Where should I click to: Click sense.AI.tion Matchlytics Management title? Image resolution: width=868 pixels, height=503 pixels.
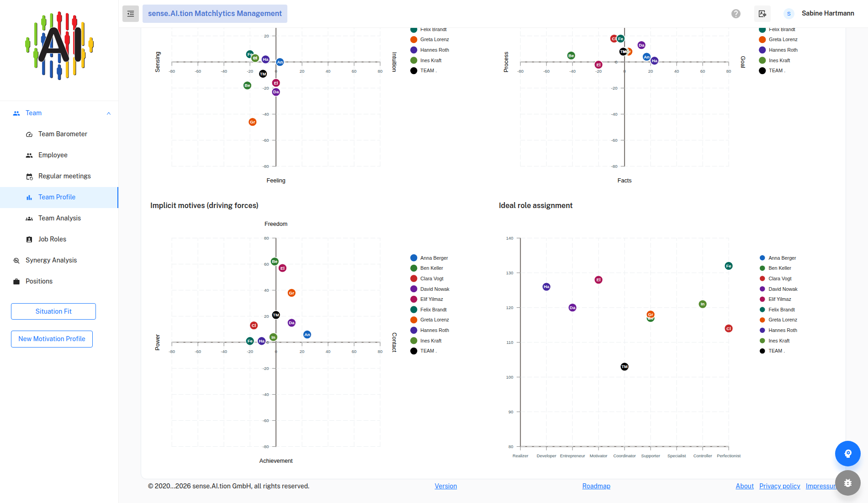215,14
